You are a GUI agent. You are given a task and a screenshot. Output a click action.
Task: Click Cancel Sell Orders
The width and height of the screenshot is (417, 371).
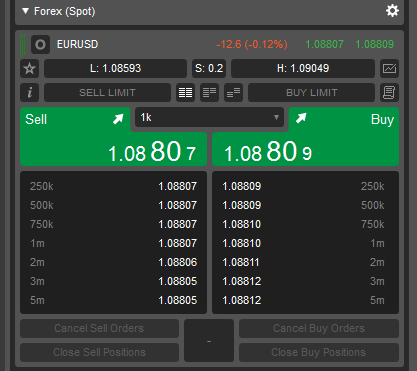99,328
